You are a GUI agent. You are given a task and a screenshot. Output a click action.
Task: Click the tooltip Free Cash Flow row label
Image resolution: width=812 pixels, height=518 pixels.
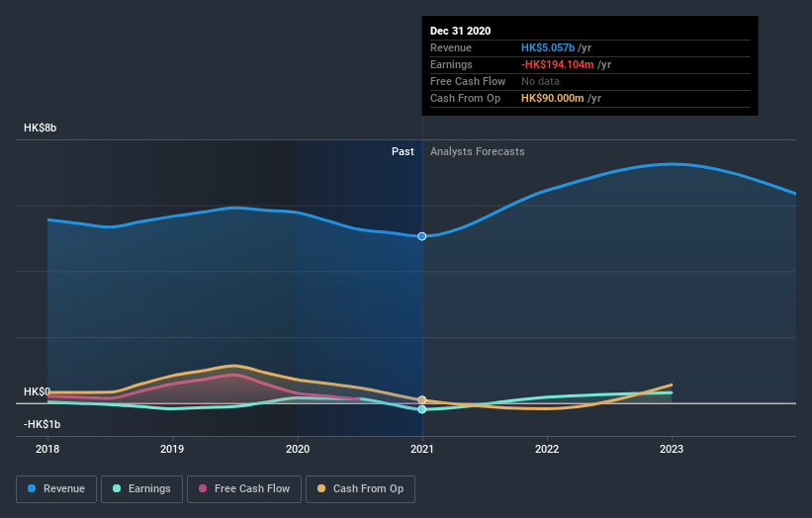pyautogui.click(x=468, y=81)
